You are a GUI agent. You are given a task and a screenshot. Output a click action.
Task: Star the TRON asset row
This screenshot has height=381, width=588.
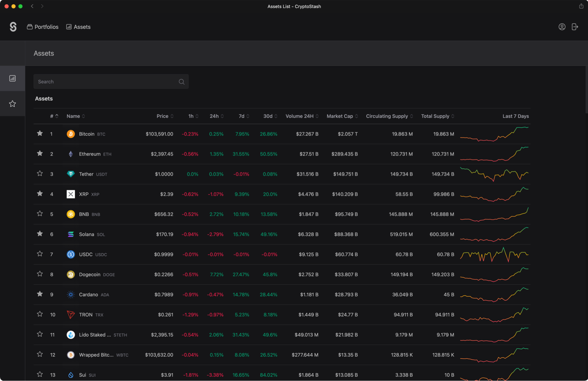pos(40,314)
